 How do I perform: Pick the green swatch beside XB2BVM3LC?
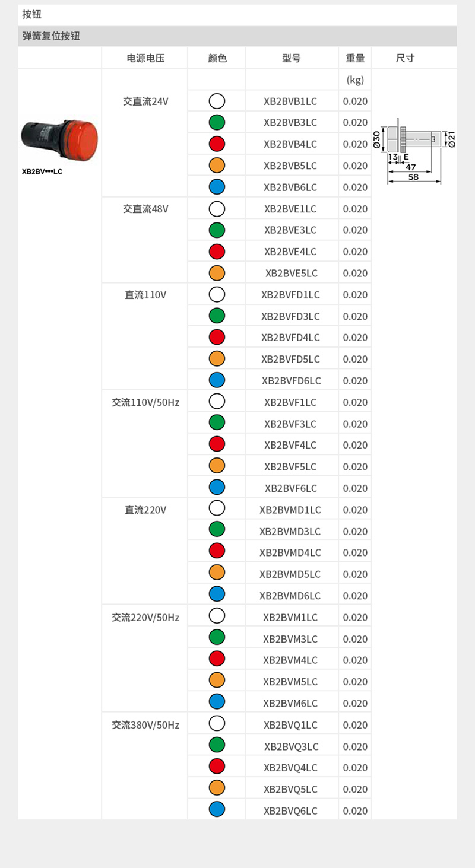pyautogui.click(x=217, y=638)
